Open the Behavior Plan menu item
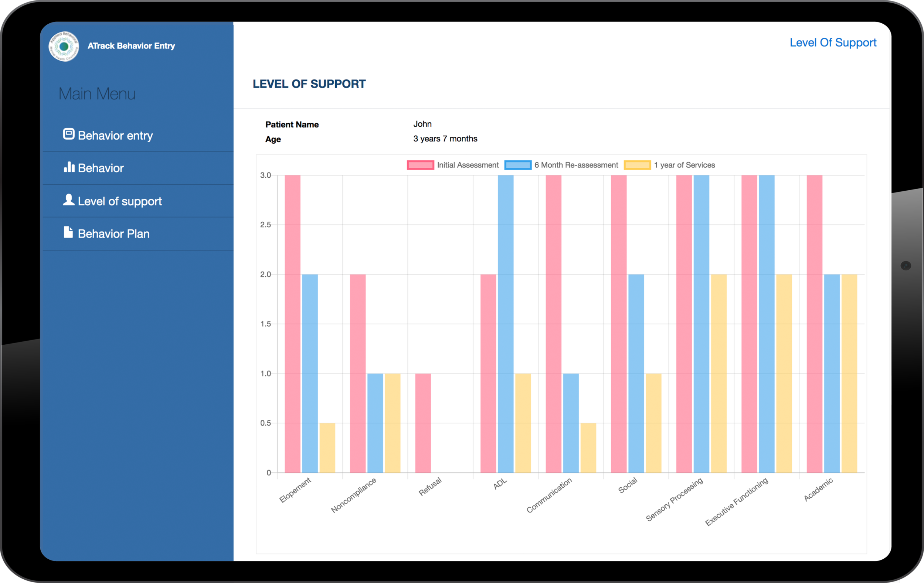Viewport: 924px width, 583px height. [x=113, y=233]
